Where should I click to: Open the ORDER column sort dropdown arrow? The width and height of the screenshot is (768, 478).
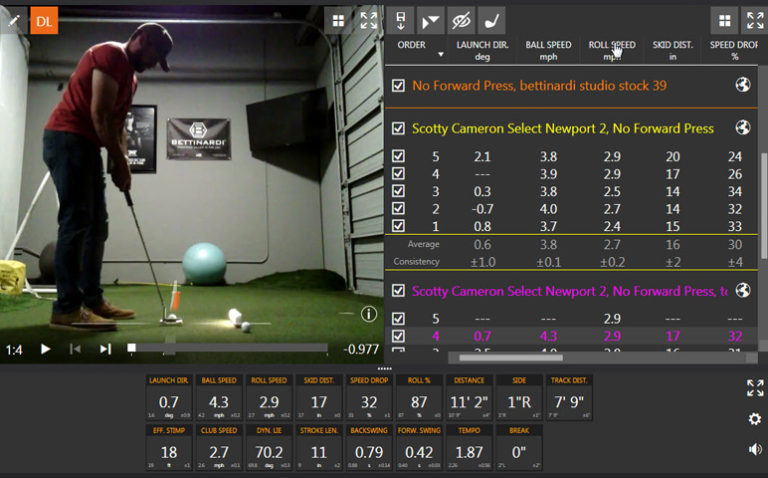coord(439,55)
